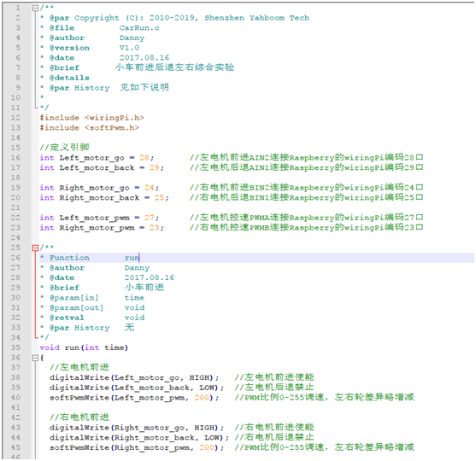Click '@retval' on line 32
Viewport: 476px width, 461px height.
67,318
